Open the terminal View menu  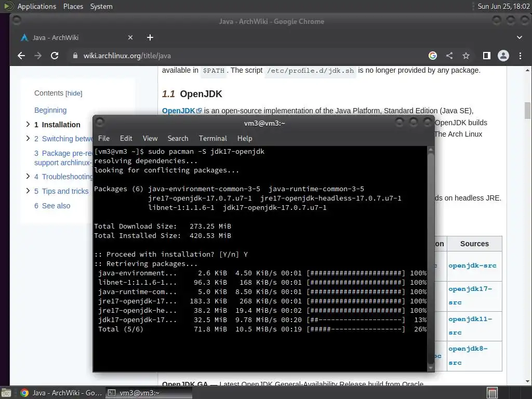click(150, 138)
